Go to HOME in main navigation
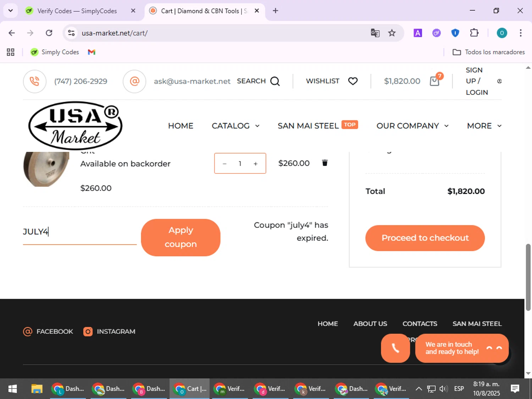The image size is (532, 399). click(181, 126)
